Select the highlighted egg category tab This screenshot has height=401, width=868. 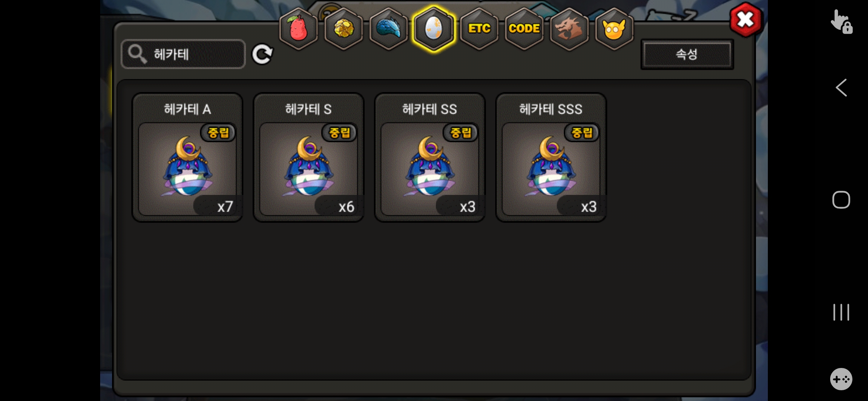pyautogui.click(x=434, y=29)
